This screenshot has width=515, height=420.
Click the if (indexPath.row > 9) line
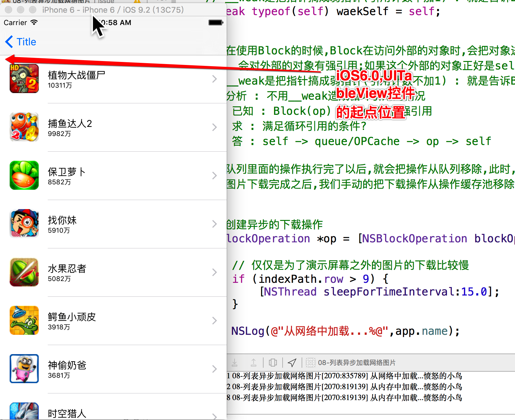coord(310,279)
